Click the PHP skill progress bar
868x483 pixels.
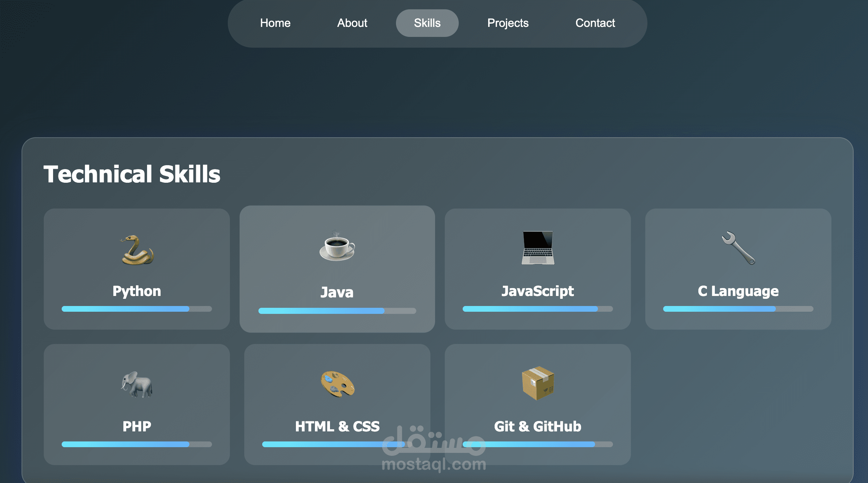137,444
